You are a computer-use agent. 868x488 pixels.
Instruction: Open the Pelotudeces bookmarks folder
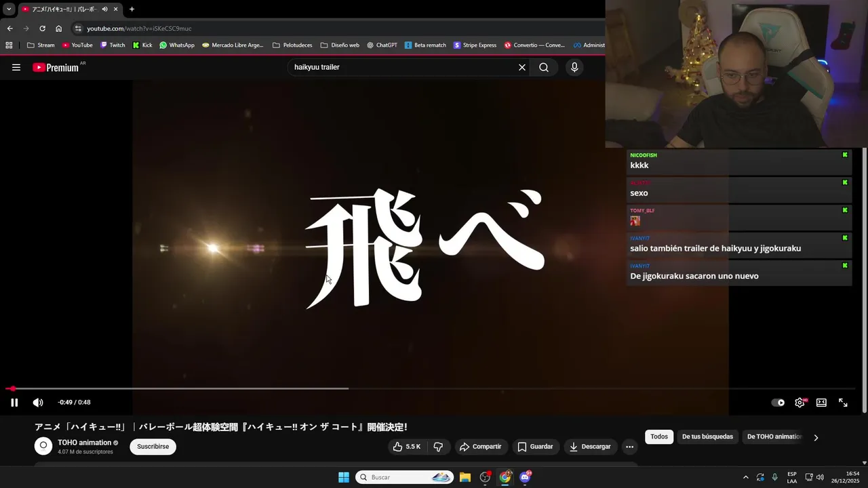pyautogui.click(x=292, y=45)
